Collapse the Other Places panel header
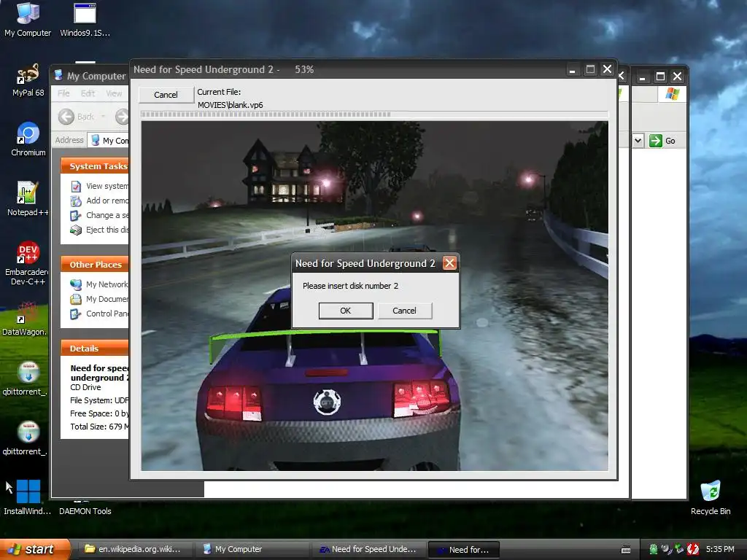Viewport: 747px width, 560px height. [95, 265]
